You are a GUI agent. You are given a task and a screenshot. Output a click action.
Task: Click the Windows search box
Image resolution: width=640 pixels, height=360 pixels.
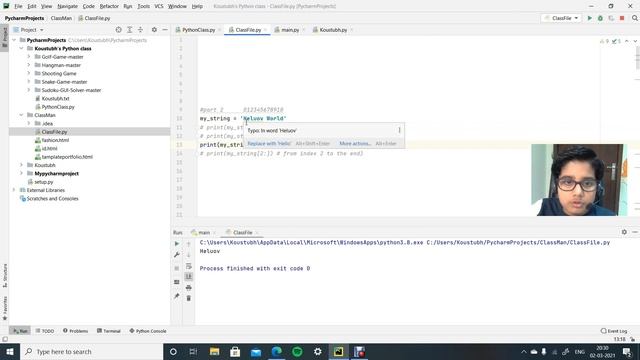click(91, 351)
